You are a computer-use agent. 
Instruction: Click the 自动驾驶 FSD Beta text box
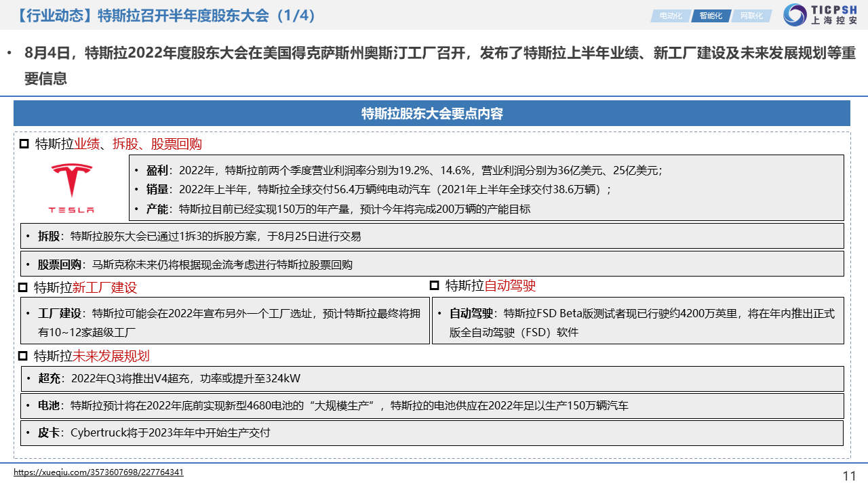pos(637,321)
